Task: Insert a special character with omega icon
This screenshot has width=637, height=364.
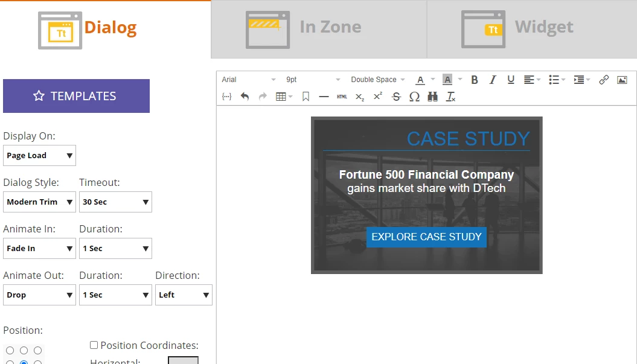Action: [414, 97]
